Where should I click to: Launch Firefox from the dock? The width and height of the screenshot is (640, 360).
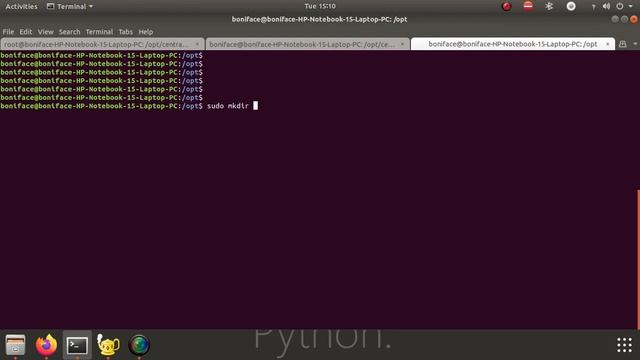(x=46, y=345)
